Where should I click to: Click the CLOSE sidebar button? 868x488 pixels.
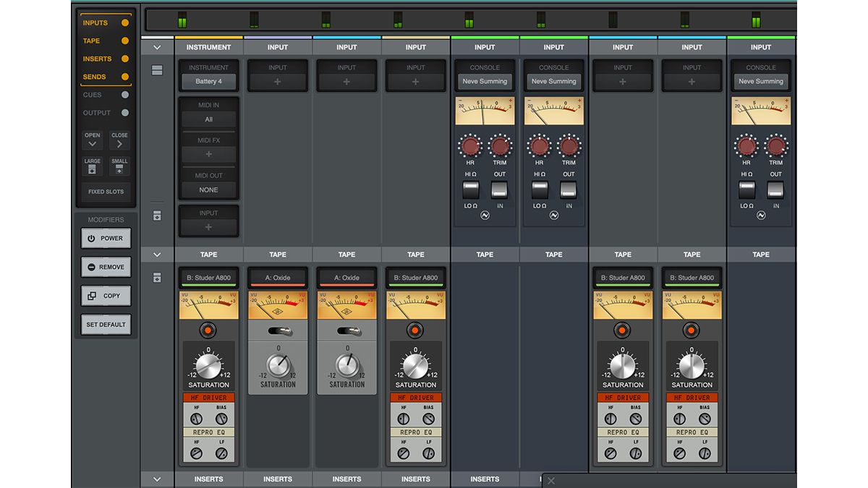click(119, 140)
